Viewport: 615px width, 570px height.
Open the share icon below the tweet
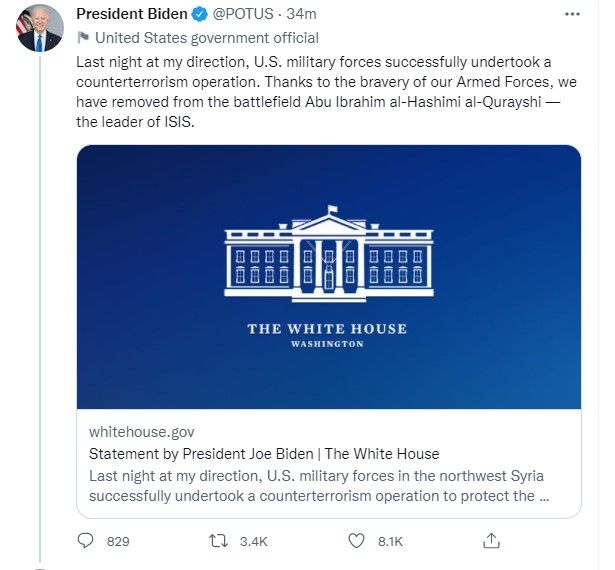[x=491, y=541]
